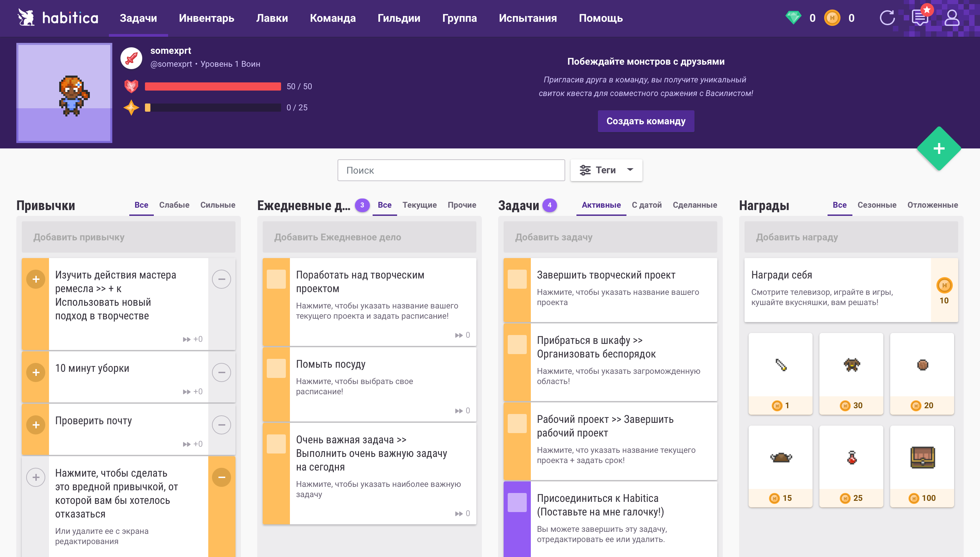Click the experience progress bar
Image resolution: width=980 pixels, height=557 pixels.
click(x=213, y=108)
